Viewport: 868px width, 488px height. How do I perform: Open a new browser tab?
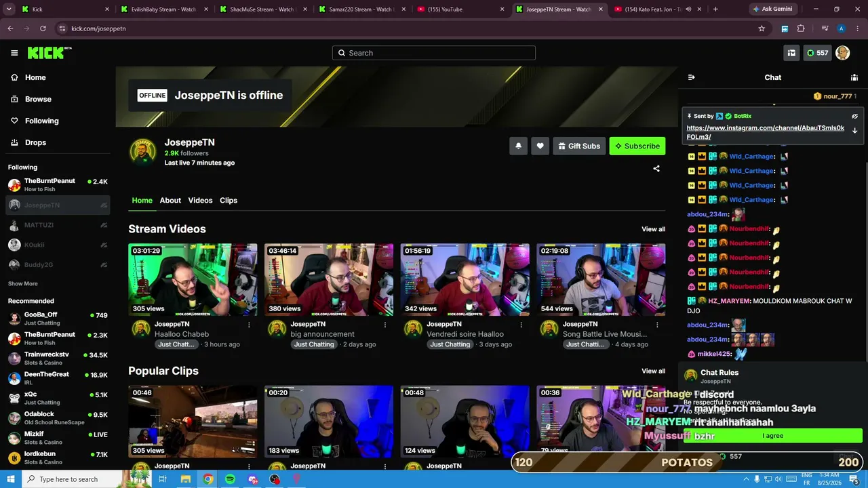coord(715,9)
